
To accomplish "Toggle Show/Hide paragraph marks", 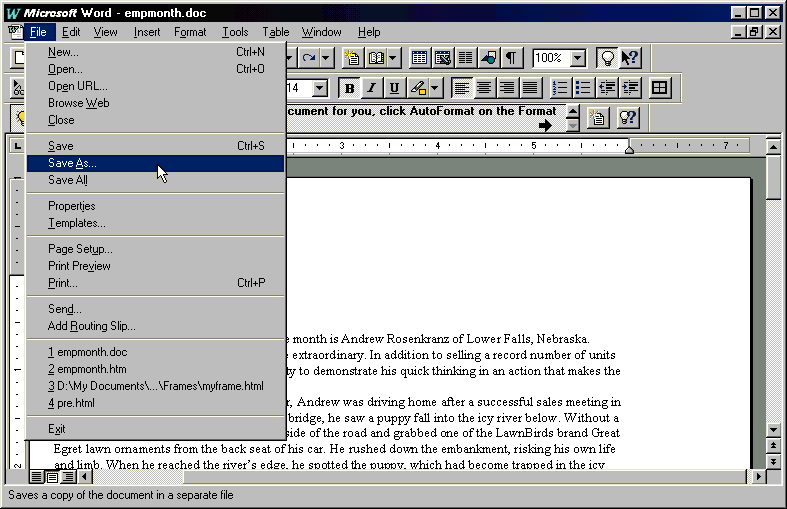I will point(511,58).
